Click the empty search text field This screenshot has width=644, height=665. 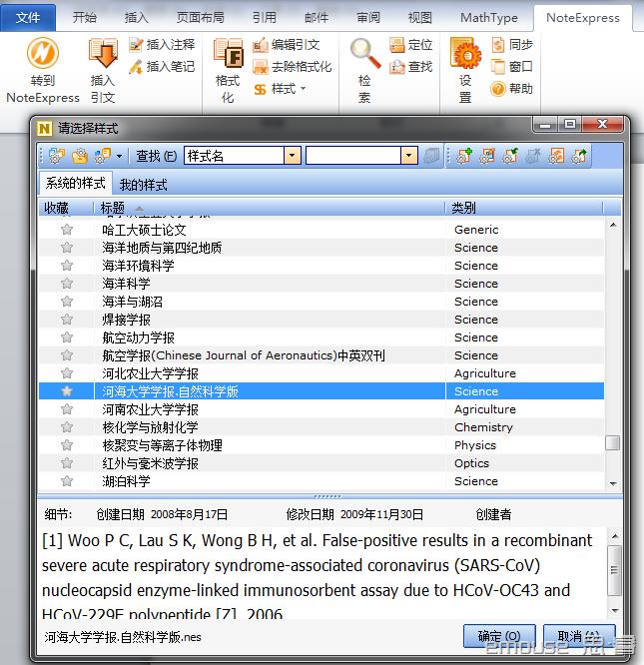[352, 156]
